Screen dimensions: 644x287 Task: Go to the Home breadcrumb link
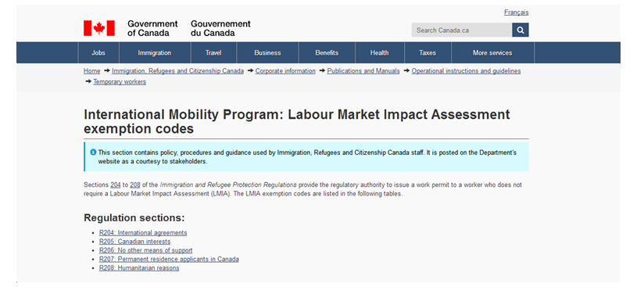point(92,70)
